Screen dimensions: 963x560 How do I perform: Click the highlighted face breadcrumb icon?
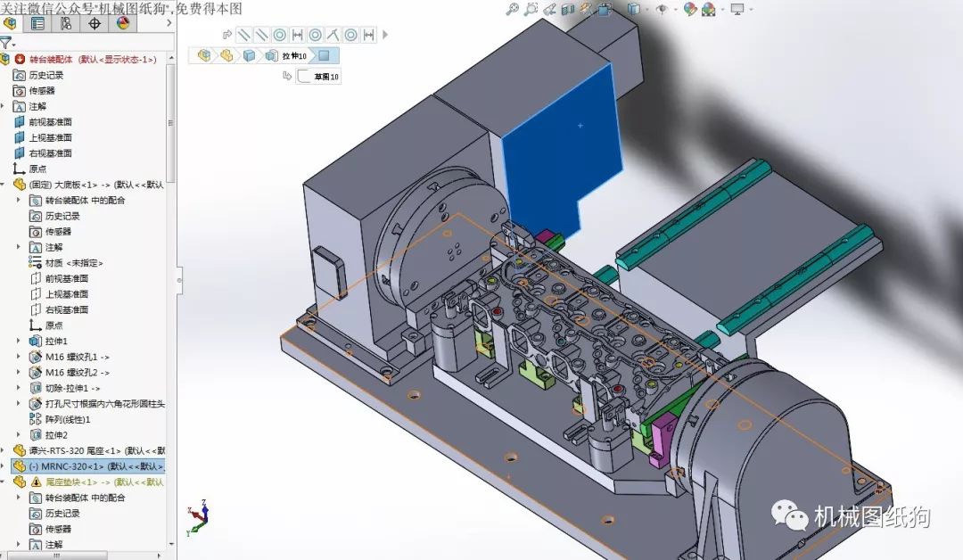coord(325,56)
